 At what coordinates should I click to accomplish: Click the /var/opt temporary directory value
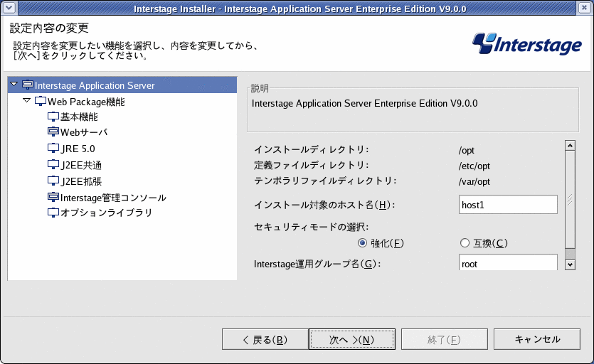474,182
